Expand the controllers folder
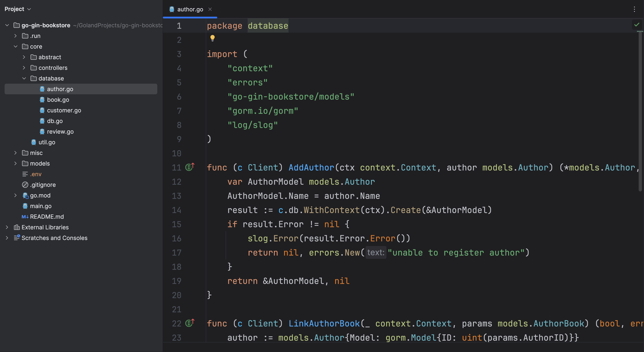This screenshot has width=644, height=352. pos(24,68)
